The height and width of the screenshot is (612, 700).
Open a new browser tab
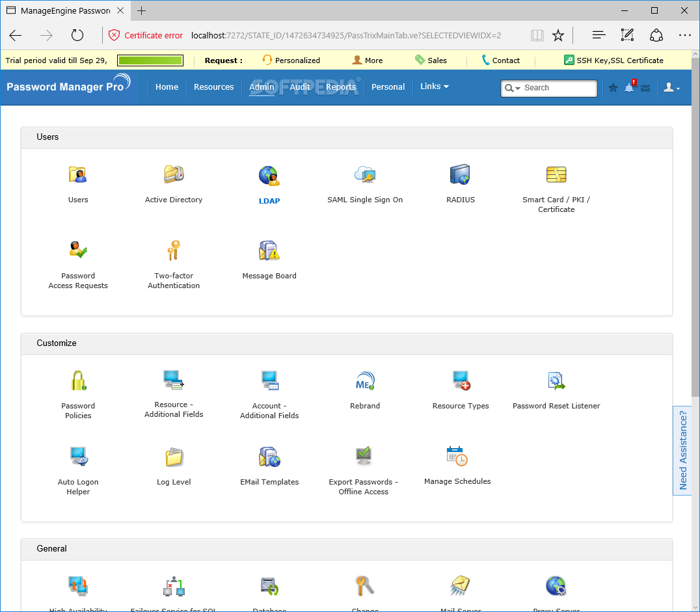[142, 10]
